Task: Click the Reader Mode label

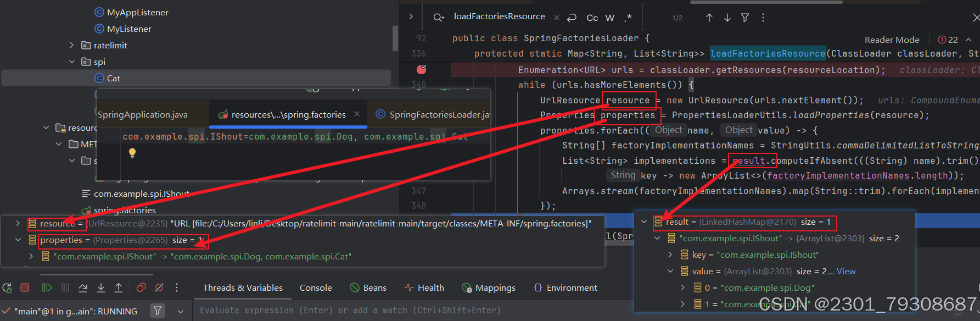Action: point(892,40)
